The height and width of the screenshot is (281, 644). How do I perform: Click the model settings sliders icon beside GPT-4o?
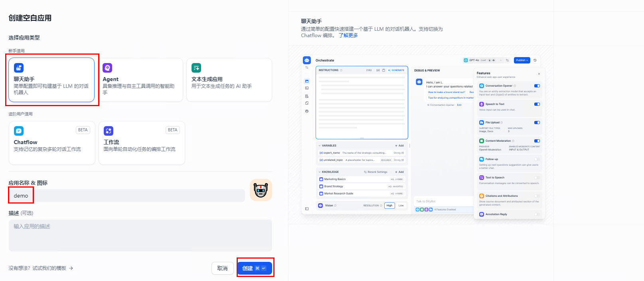click(508, 60)
